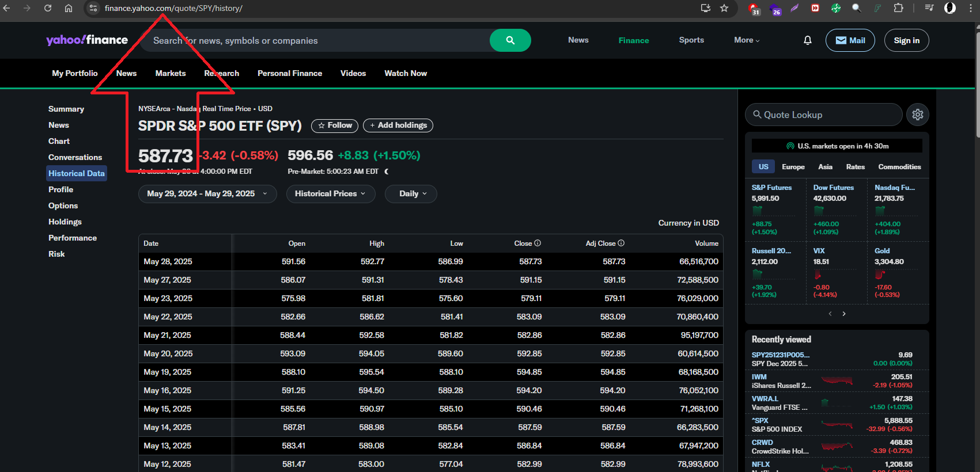
Task: Open quote lookup settings gear
Action: tap(918, 115)
